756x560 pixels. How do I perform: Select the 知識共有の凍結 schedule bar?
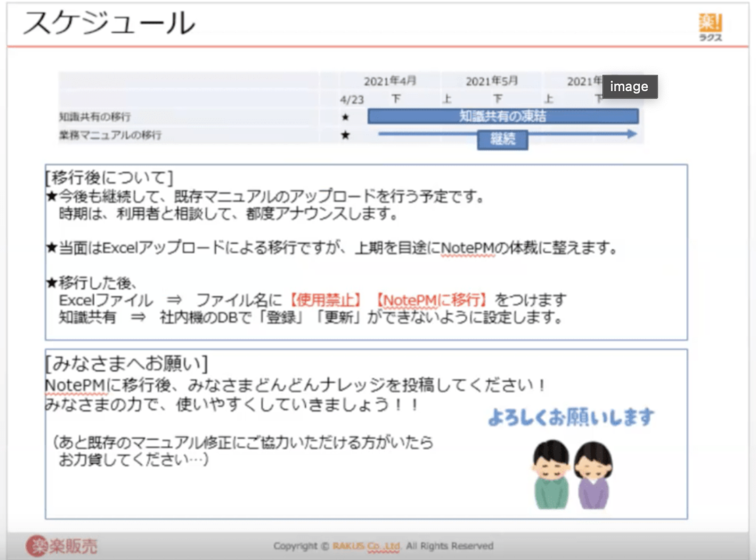click(x=503, y=116)
